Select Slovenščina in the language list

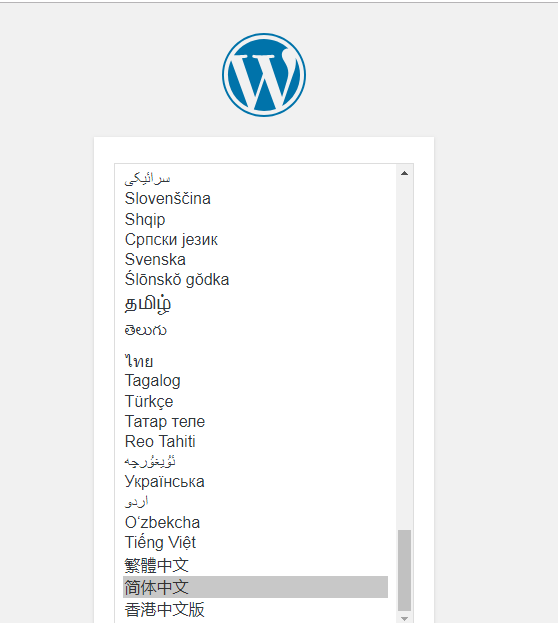pyautogui.click(x=255, y=199)
